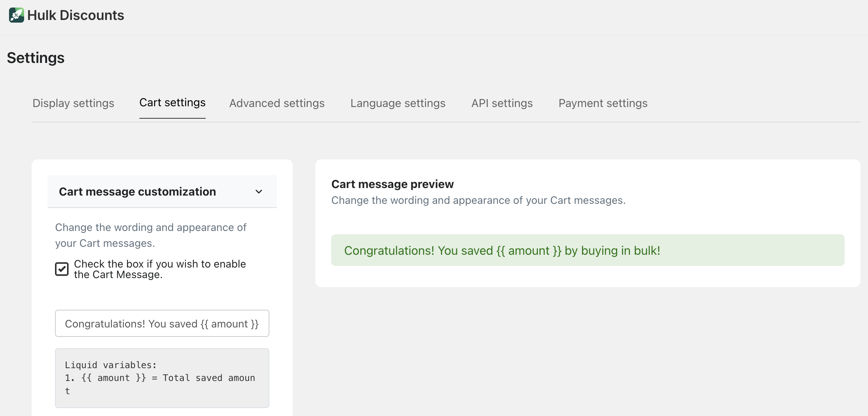Switch to the Payment settings tab
868x416 pixels.
(x=603, y=103)
